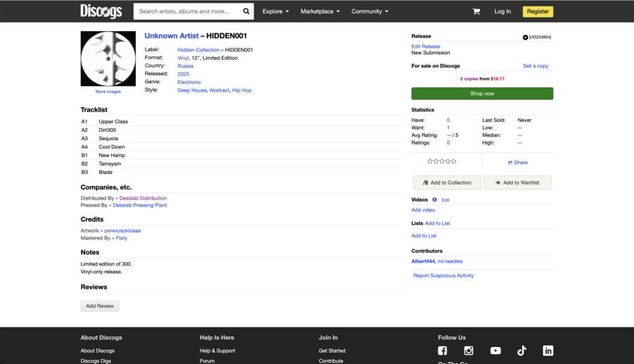This screenshot has width=634, height=364.
Task: Click the Discogs logo in header
Action: (101, 11)
